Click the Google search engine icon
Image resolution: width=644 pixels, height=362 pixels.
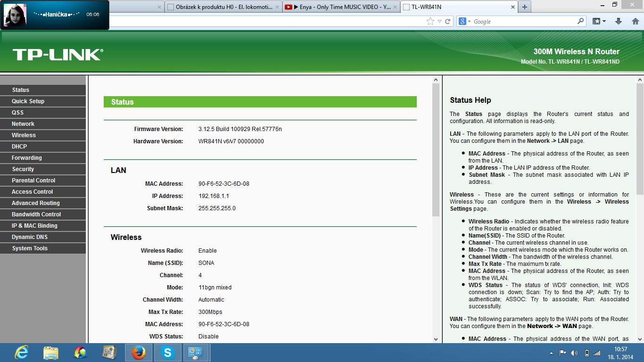tap(462, 21)
